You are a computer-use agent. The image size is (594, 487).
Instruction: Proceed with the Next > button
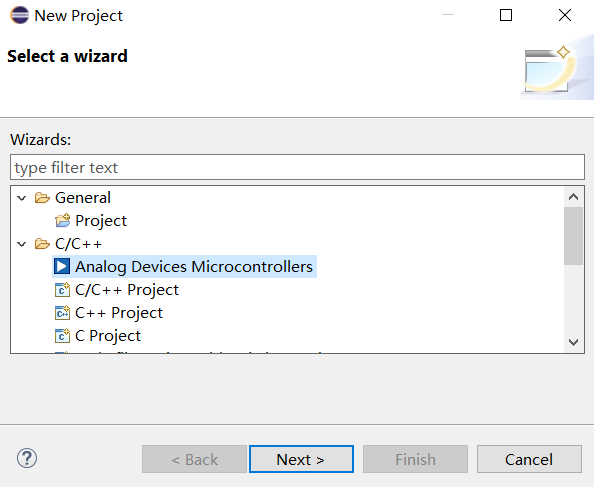(301, 459)
